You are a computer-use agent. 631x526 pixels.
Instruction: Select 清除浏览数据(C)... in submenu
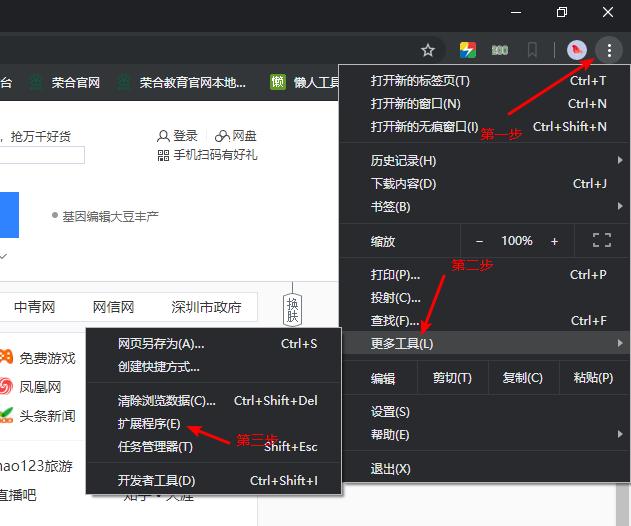click(x=214, y=401)
